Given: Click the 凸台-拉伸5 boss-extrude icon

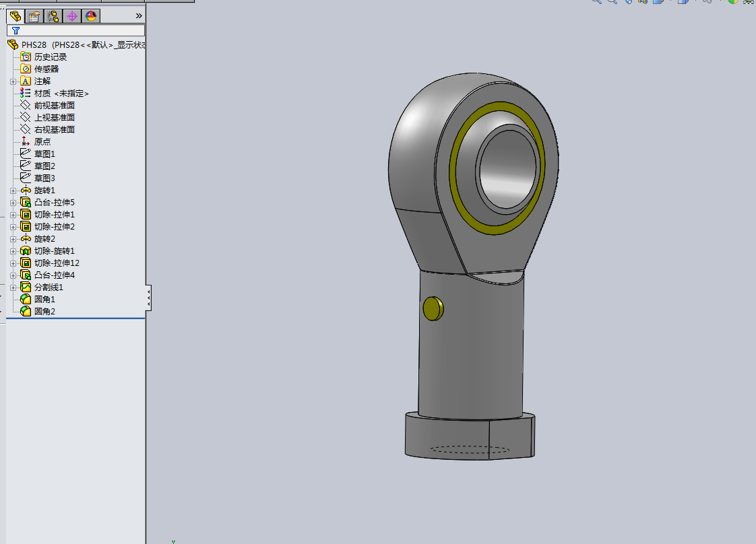Looking at the screenshot, I should [26, 203].
